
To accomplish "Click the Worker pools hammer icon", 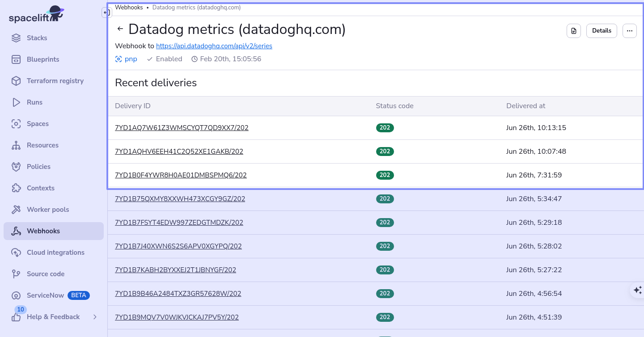I will tap(16, 210).
